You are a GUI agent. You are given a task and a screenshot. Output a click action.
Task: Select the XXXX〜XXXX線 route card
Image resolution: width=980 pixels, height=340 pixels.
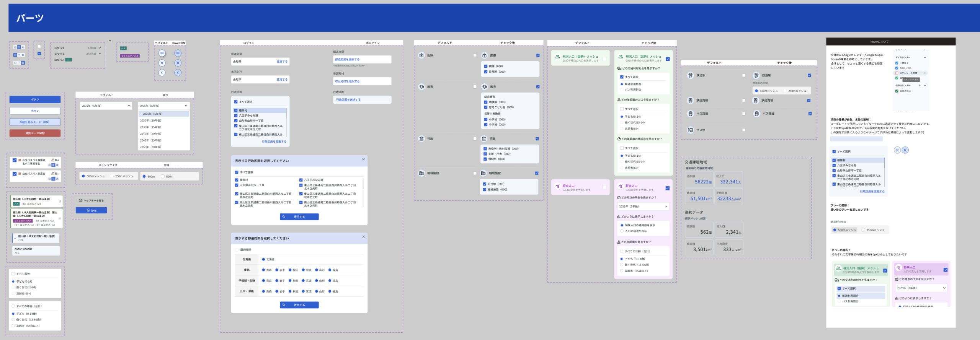[36, 251]
